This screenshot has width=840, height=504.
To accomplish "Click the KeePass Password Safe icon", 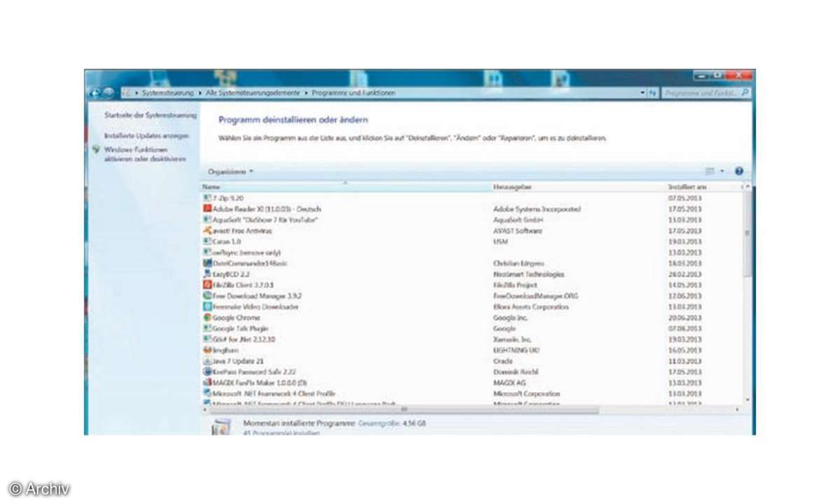I will click(206, 372).
